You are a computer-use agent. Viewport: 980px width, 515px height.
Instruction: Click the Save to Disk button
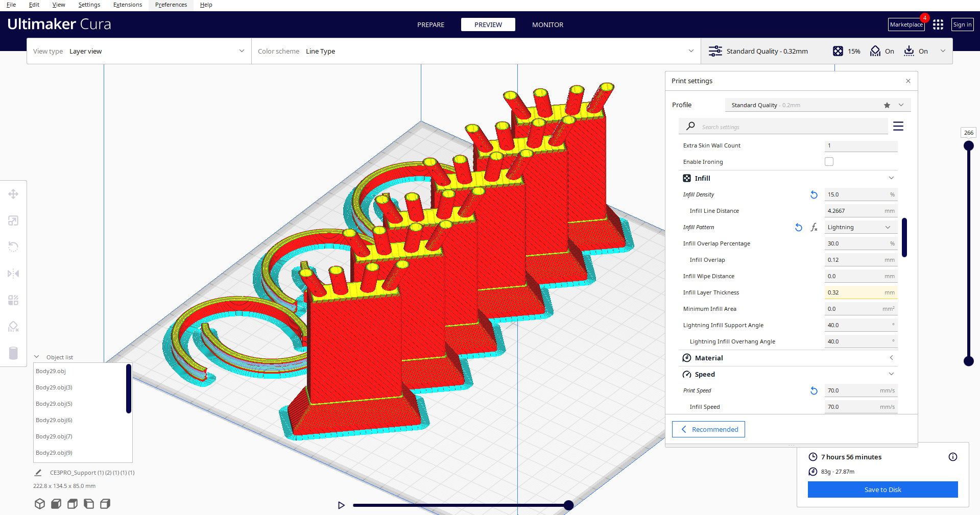pyautogui.click(x=883, y=489)
